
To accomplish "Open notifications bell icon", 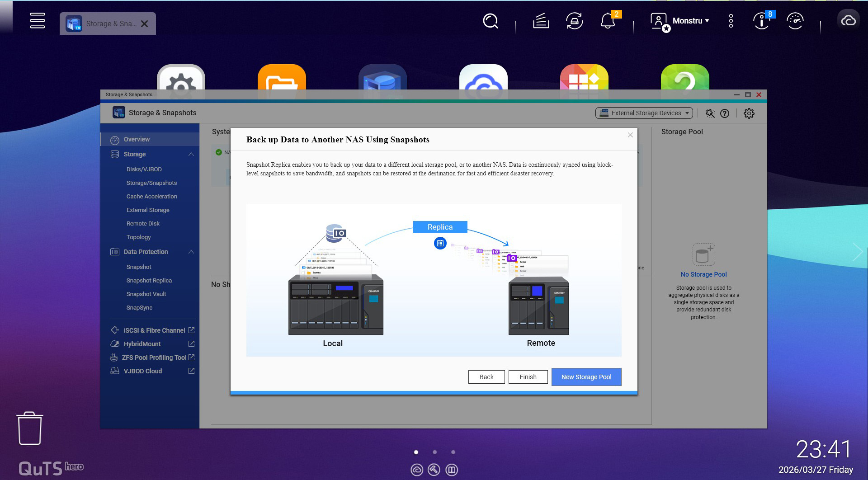I will (x=607, y=21).
